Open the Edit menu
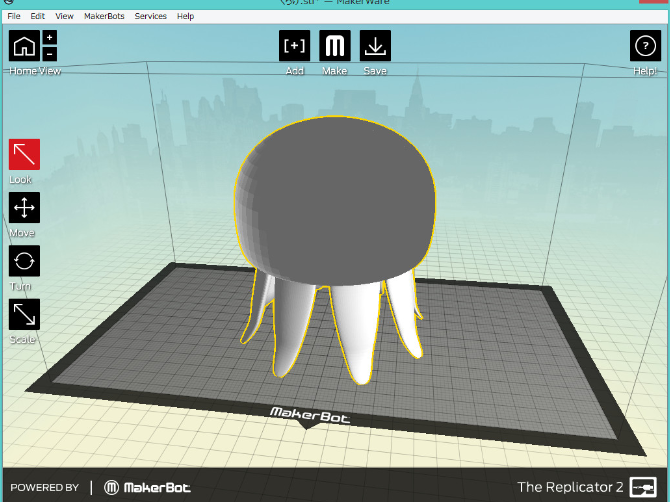670x502 pixels. [x=38, y=16]
